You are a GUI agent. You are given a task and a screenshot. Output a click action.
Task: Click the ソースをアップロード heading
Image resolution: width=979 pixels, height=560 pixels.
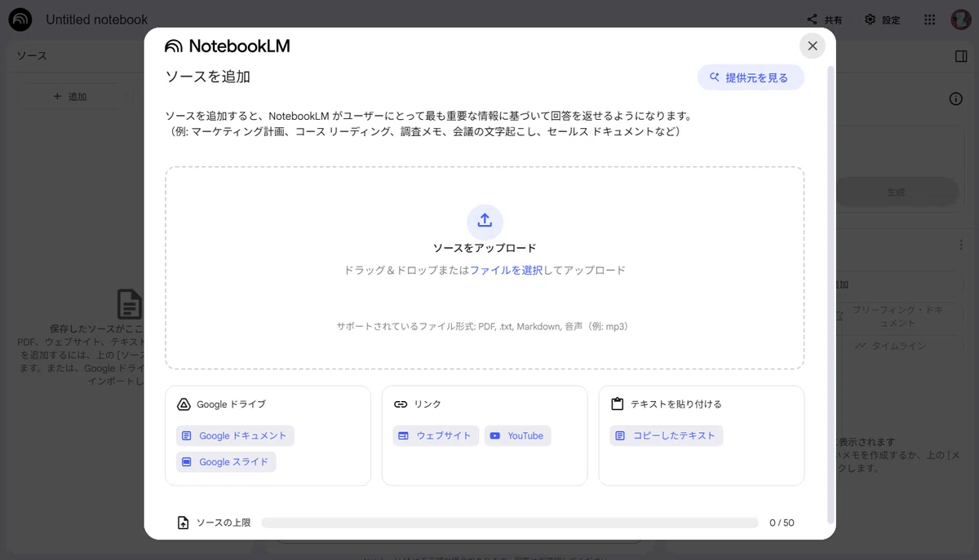tap(485, 248)
